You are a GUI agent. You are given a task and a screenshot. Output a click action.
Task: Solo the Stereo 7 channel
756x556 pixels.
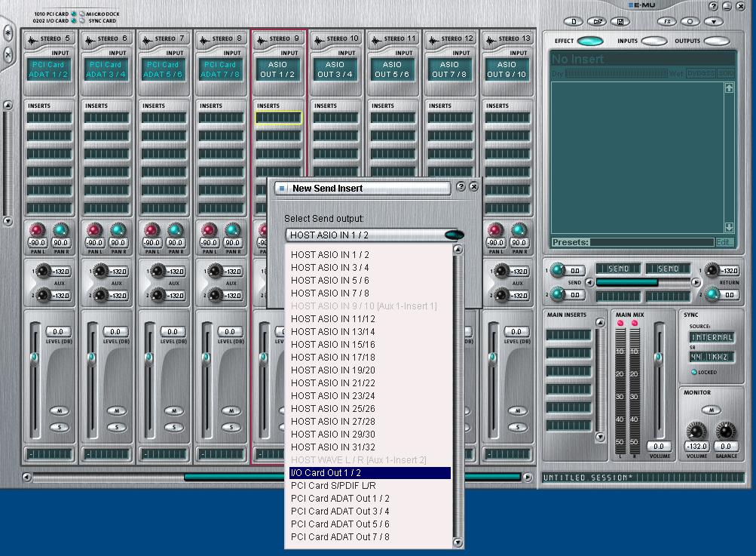point(174,427)
